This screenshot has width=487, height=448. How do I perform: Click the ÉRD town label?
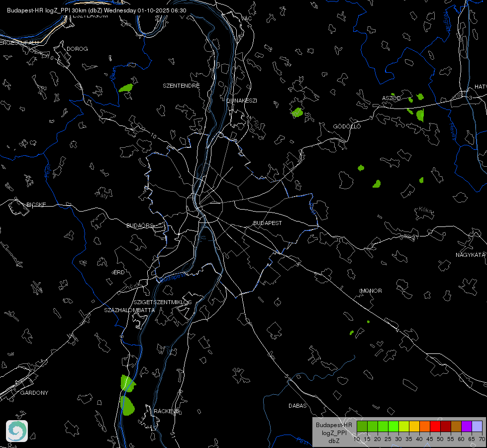click(119, 272)
